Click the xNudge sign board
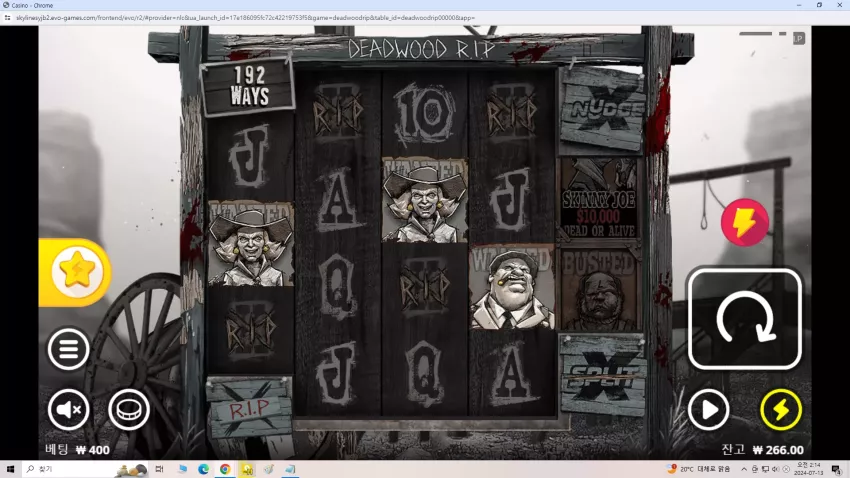Viewport: 850px width, 478px height. [601, 109]
